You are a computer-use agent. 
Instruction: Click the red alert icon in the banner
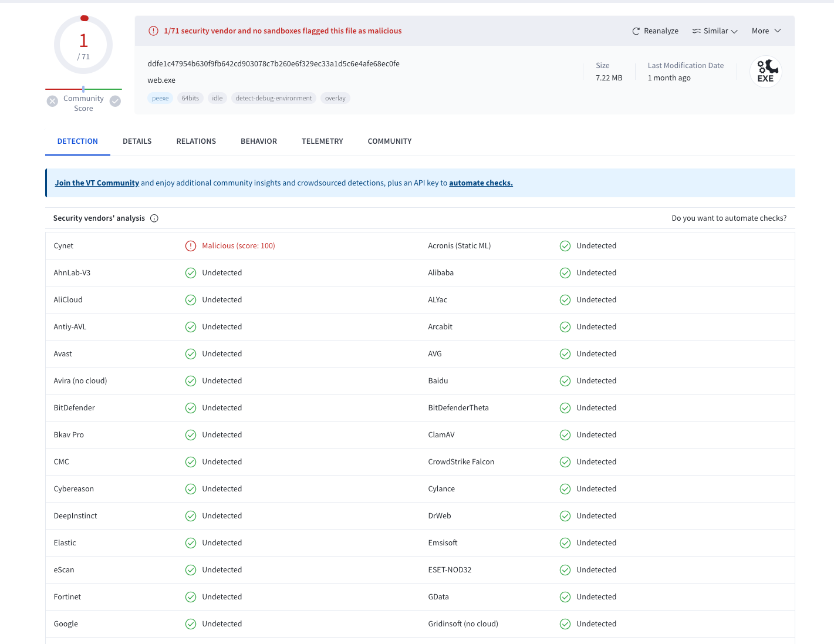pyautogui.click(x=153, y=31)
